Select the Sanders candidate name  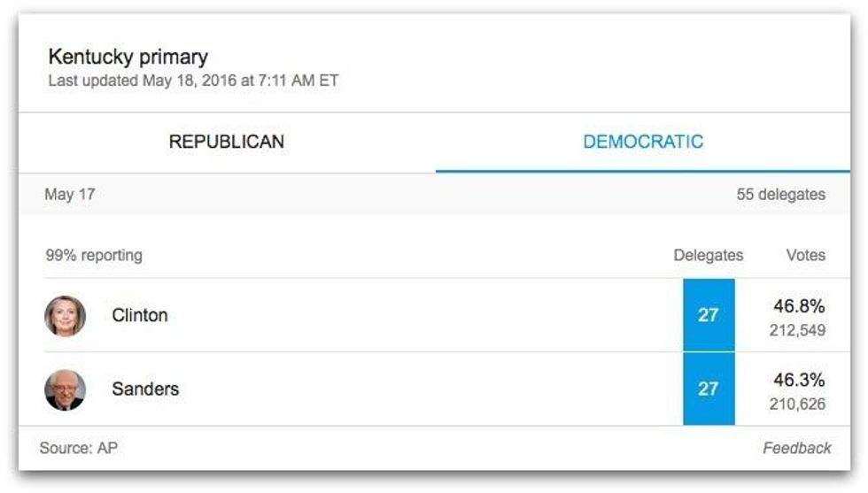pyautogui.click(x=145, y=389)
